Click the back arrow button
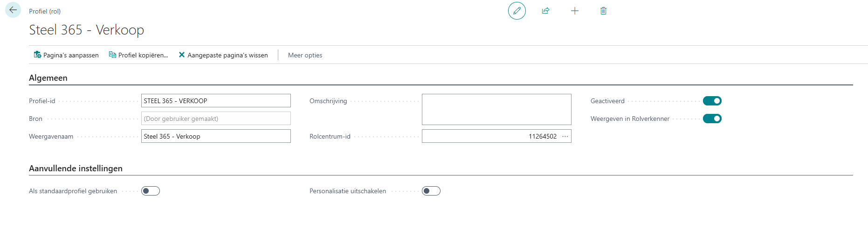 [x=13, y=10]
